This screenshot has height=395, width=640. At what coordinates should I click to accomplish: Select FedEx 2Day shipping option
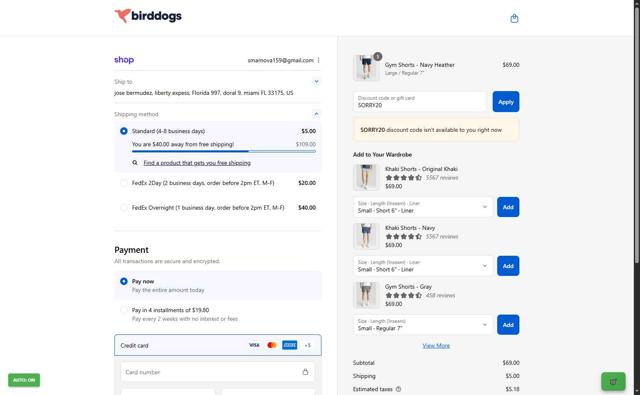click(x=124, y=183)
